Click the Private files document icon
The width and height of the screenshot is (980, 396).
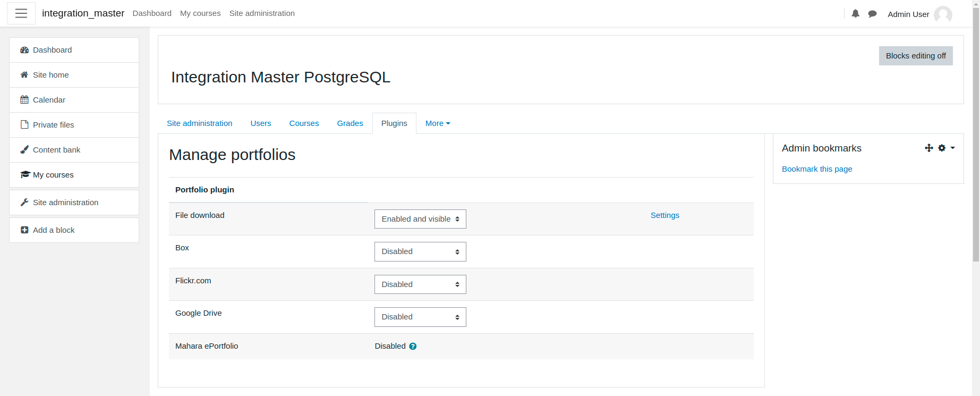coord(24,125)
